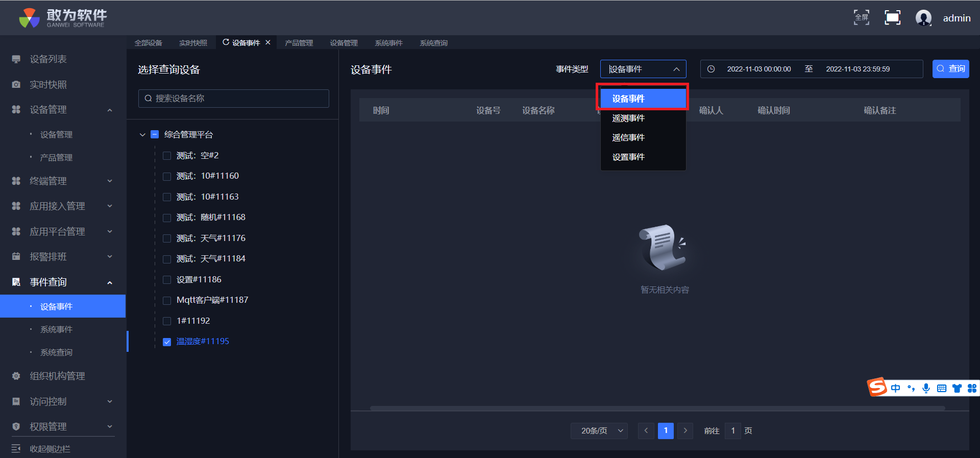The height and width of the screenshot is (458, 980).
Task: Click the 前往 page number input
Action: coord(733,430)
